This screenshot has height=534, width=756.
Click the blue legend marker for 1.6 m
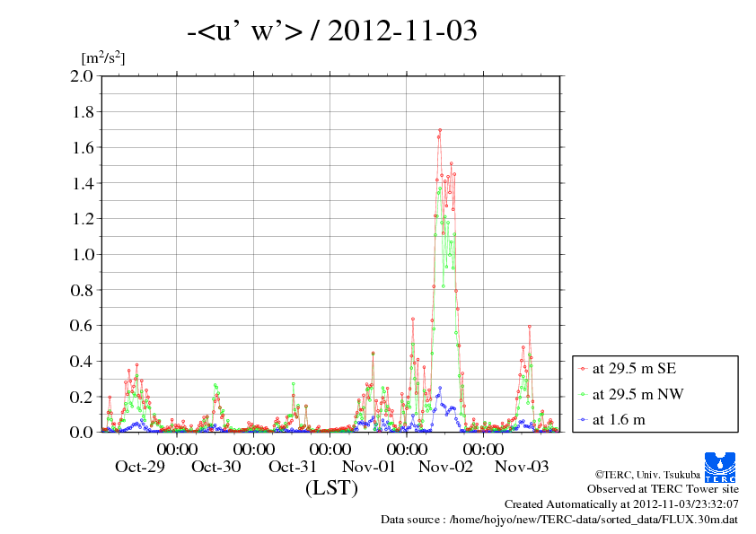pos(584,420)
